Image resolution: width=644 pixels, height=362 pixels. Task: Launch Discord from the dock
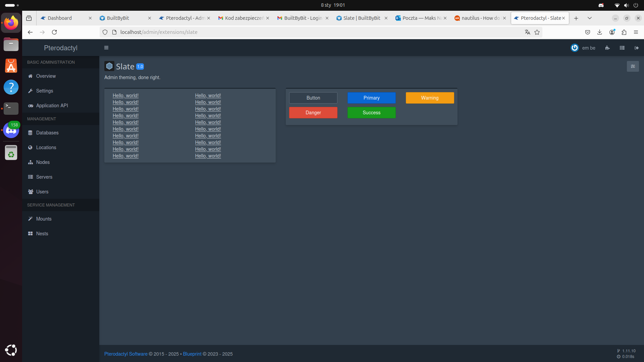coord(11,130)
